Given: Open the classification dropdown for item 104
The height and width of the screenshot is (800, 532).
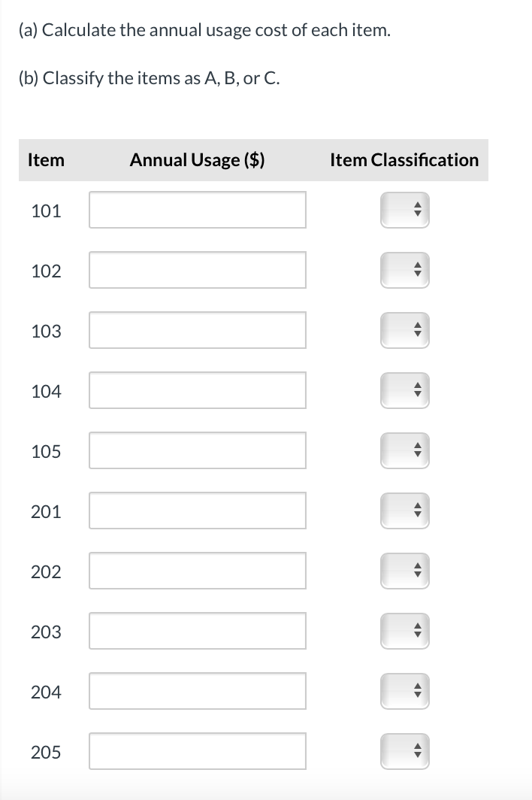Looking at the screenshot, I should (x=404, y=390).
